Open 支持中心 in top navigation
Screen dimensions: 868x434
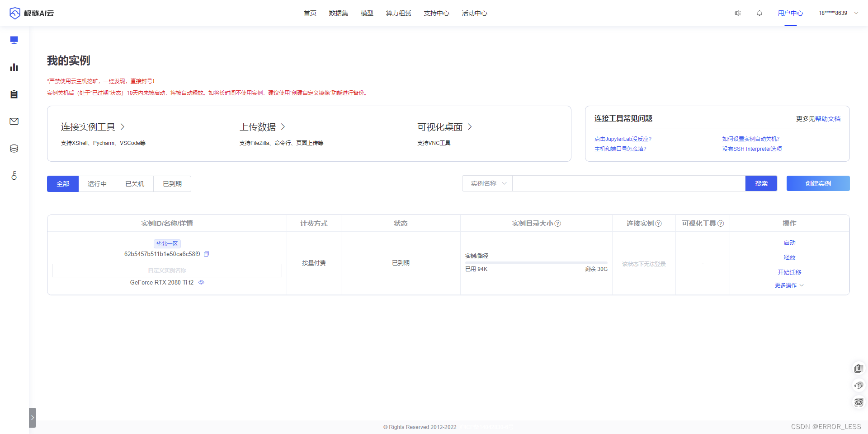(437, 13)
